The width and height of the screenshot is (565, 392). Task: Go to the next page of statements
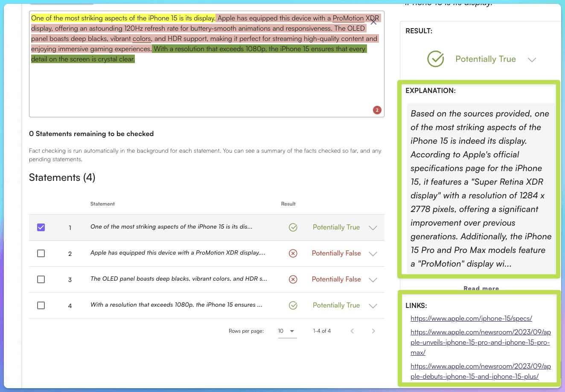373,331
